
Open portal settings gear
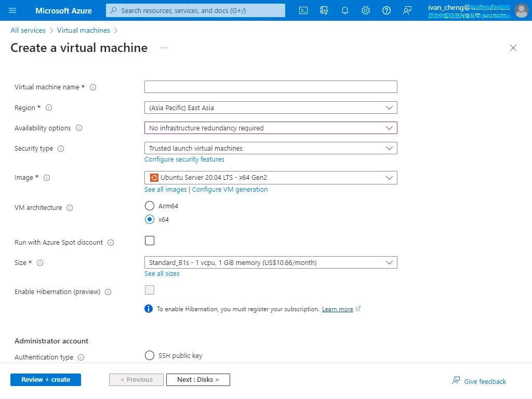(x=365, y=10)
